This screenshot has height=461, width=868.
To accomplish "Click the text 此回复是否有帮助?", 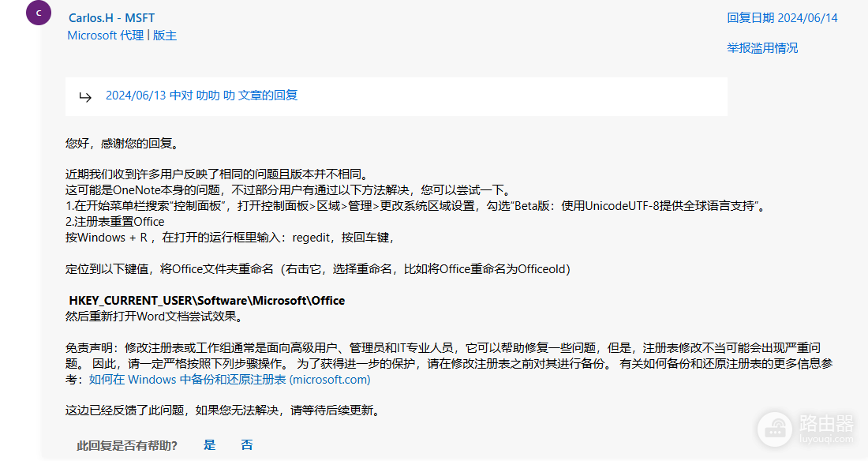I will pyautogui.click(x=127, y=445).
